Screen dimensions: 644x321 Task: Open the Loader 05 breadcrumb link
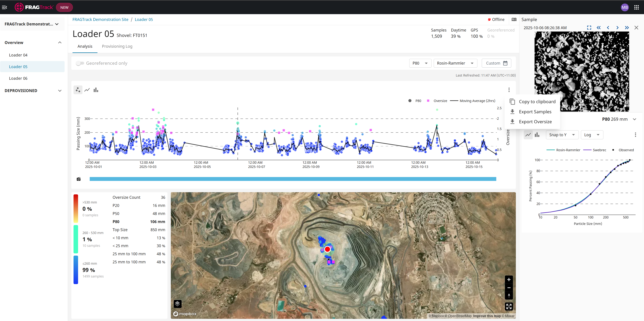click(x=144, y=20)
